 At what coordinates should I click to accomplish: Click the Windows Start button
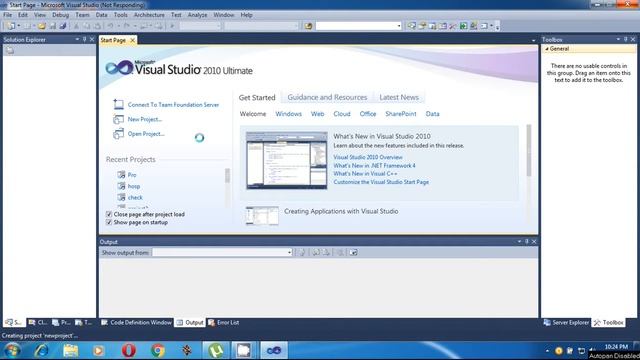click(x=12, y=350)
